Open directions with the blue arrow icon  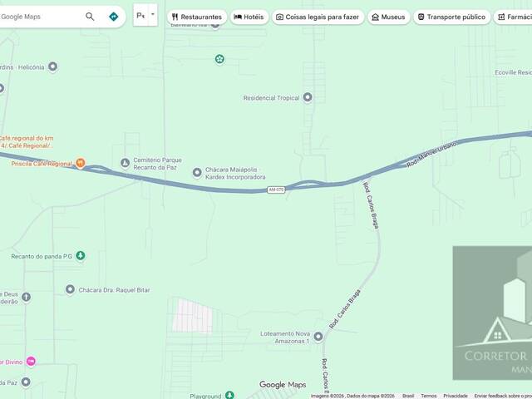pyautogui.click(x=113, y=17)
